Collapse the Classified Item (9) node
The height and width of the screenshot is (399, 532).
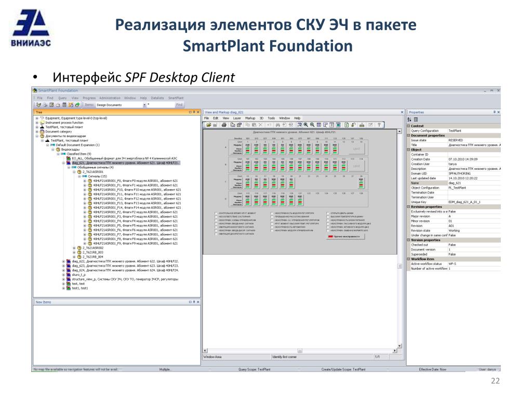click(x=58, y=154)
